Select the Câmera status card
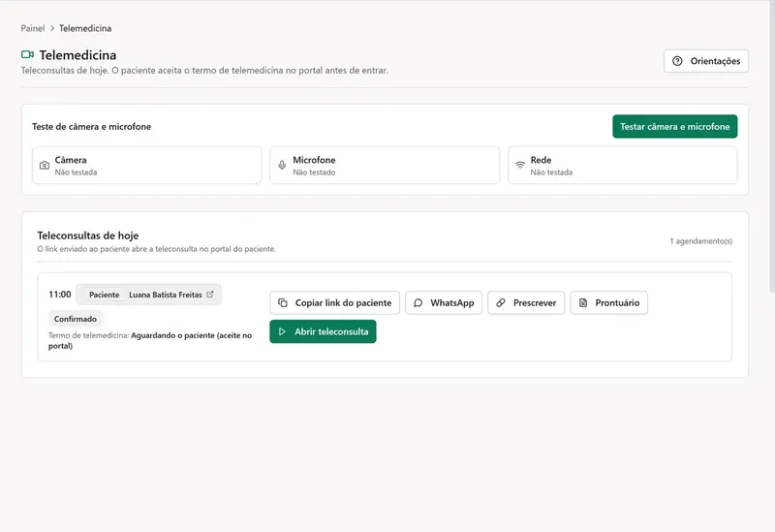Viewport: 775px width, 532px height. pos(147,165)
